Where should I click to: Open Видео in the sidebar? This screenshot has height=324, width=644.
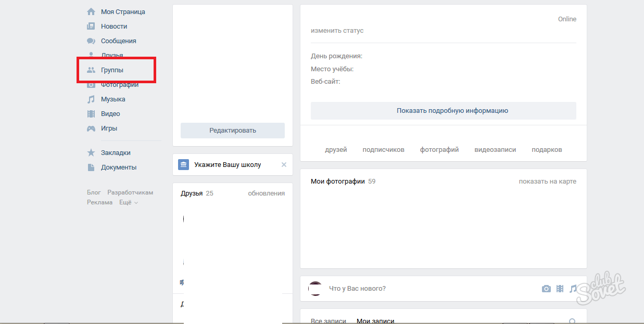pos(110,113)
